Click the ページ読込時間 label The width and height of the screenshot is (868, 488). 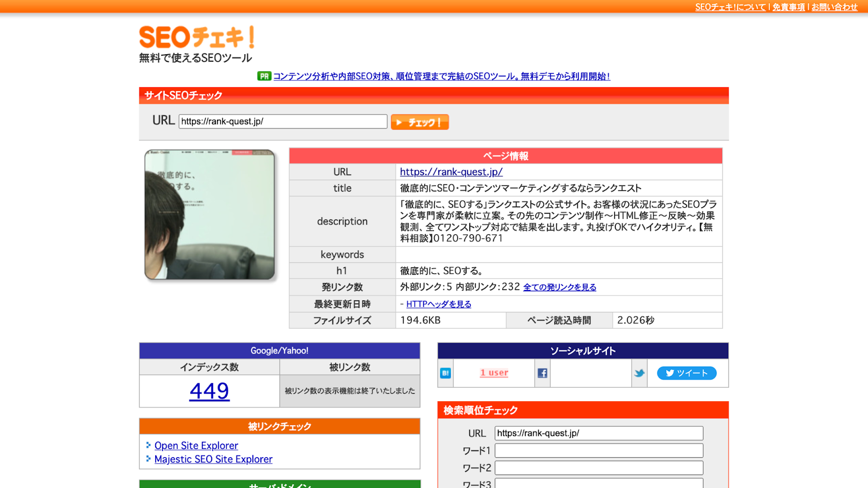pos(559,320)
